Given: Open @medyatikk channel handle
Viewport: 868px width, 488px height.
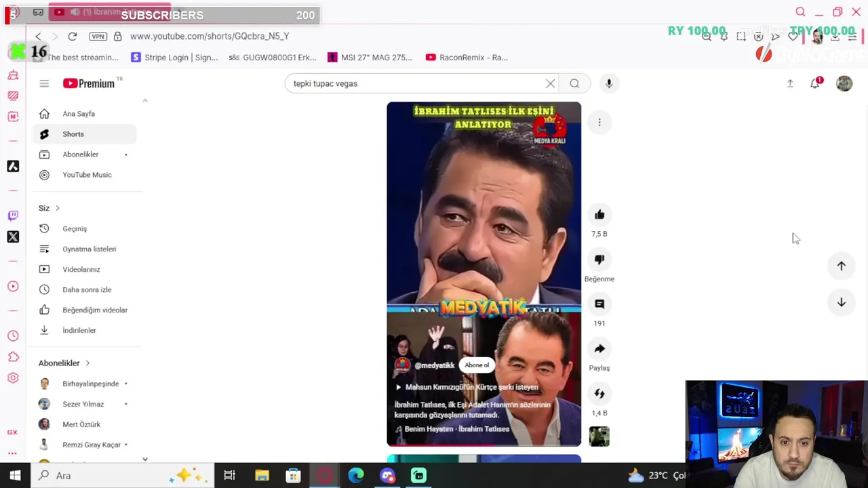Looking at the screenshot, I should [434, 365].
